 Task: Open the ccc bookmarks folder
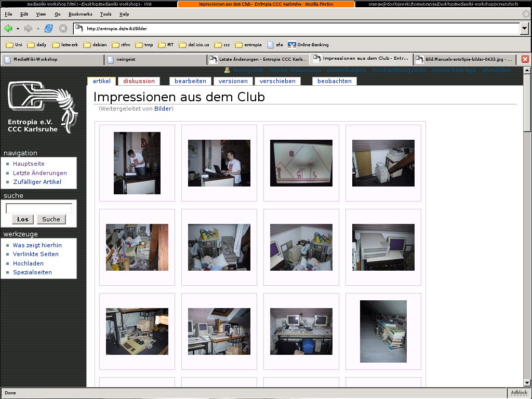[x=222, y=45]
